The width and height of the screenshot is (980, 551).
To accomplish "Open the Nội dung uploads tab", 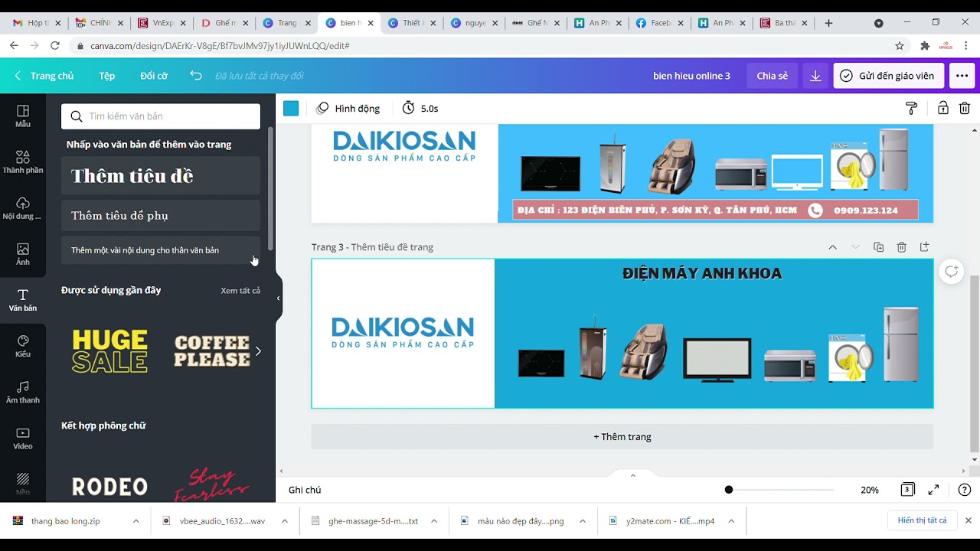I will 23,208.
